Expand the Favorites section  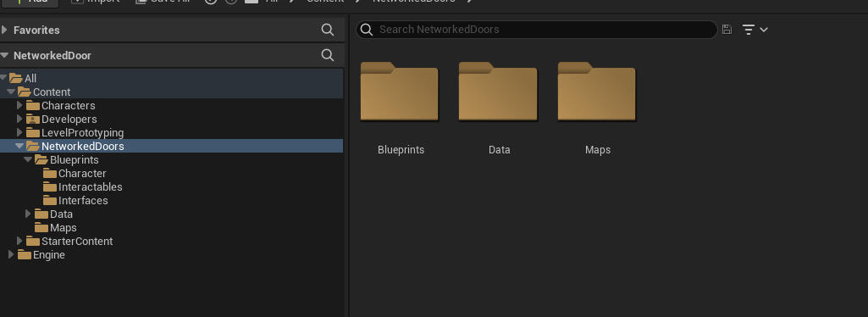click(x=4, y=30)
